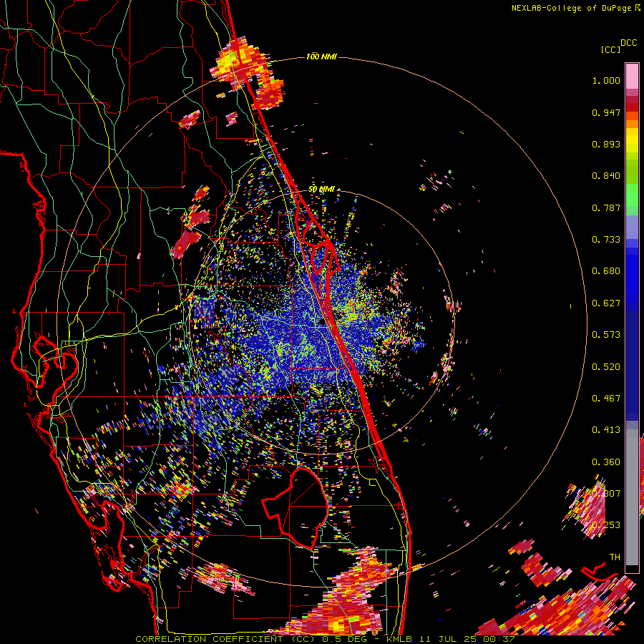Select the 0.573 scale value
Viewport: 644px width, 644px height.
[606, 335]
